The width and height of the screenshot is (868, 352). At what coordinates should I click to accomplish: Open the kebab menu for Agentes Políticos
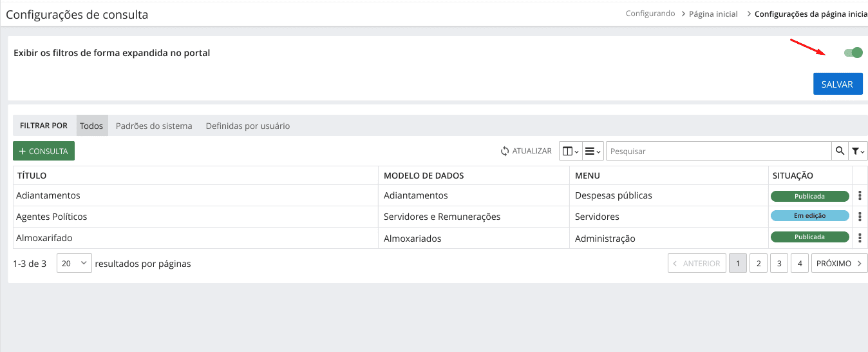860,217
